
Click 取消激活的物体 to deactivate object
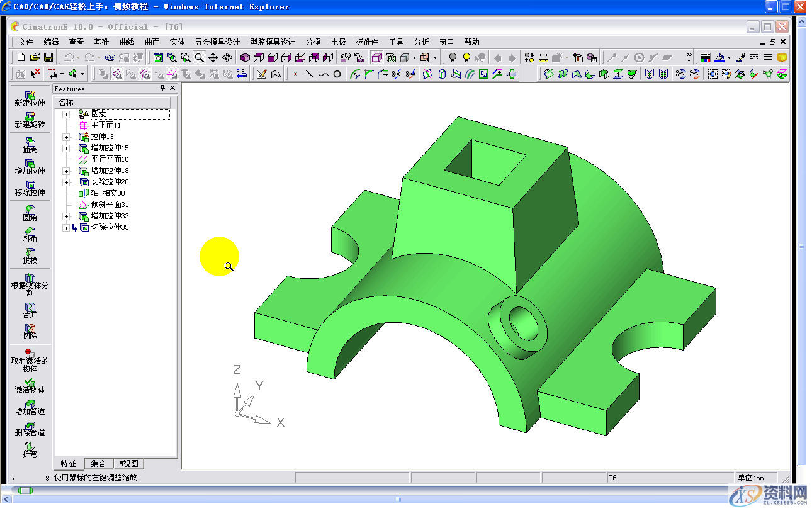click(30, 360)
